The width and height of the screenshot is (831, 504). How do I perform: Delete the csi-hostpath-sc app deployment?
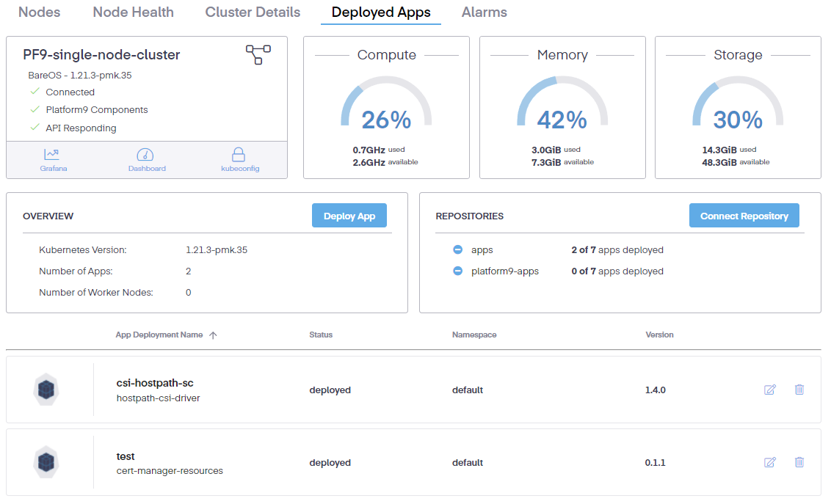(x=799, y=390)
